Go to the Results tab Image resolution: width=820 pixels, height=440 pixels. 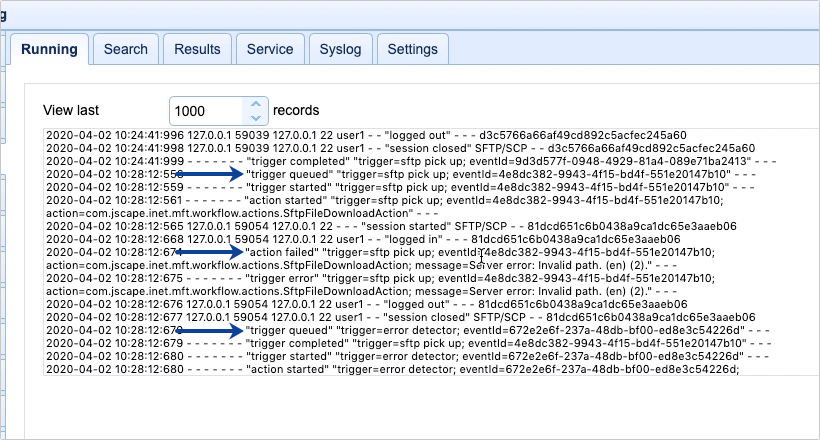tap(197, 49)
